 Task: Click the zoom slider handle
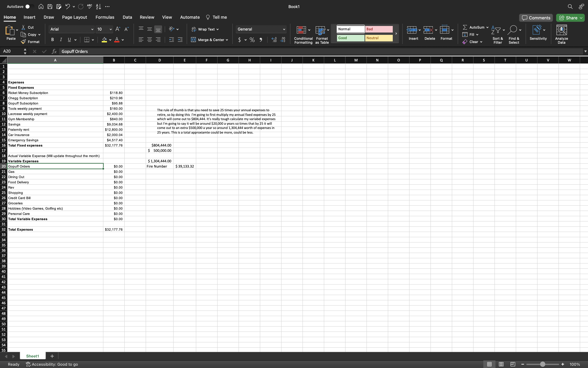543,364
